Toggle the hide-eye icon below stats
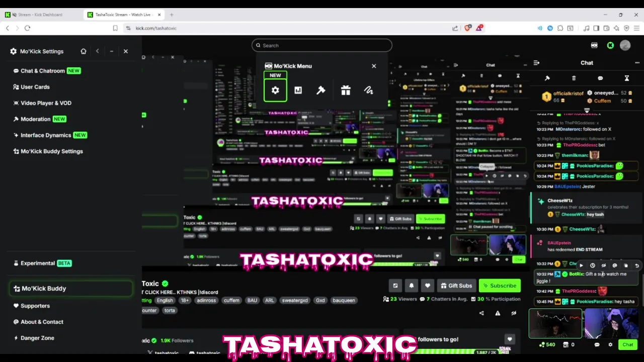 point(514,313)
